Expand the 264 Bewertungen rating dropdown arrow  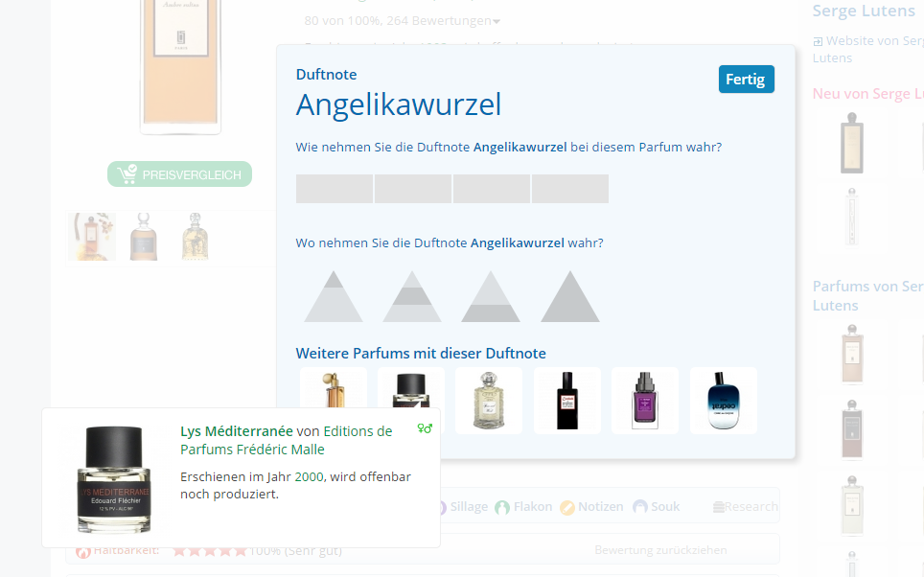(x=497, y=22)
